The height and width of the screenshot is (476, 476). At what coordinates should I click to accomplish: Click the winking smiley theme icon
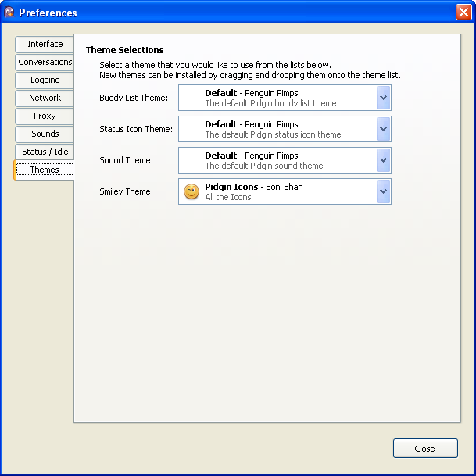[191, 191]
